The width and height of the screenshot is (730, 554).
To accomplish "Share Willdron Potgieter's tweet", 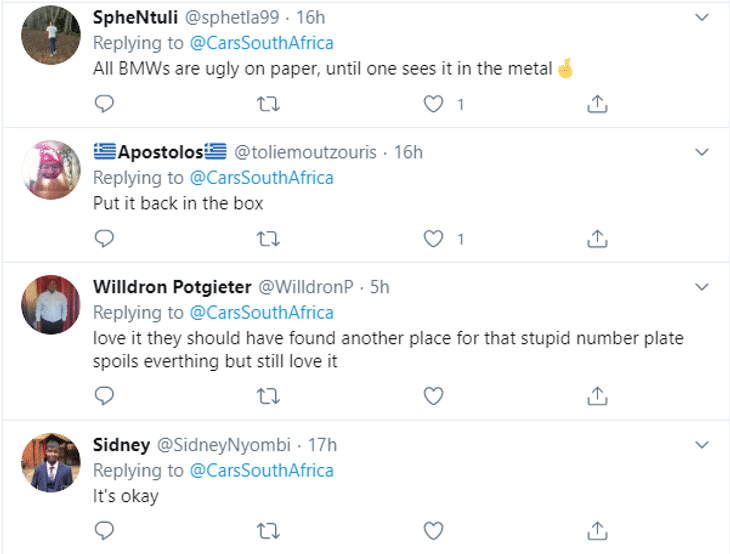I will (x=597, y=396).
